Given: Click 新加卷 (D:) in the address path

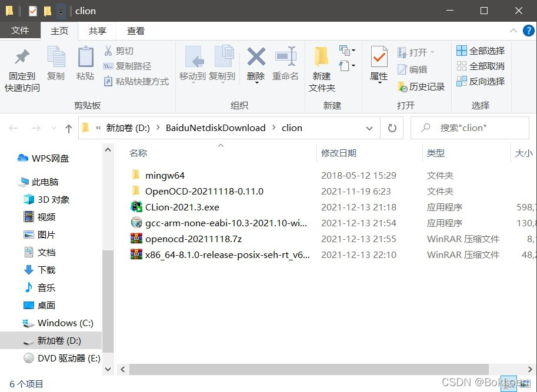Looking at the screenshot, I should click(128, 128).
